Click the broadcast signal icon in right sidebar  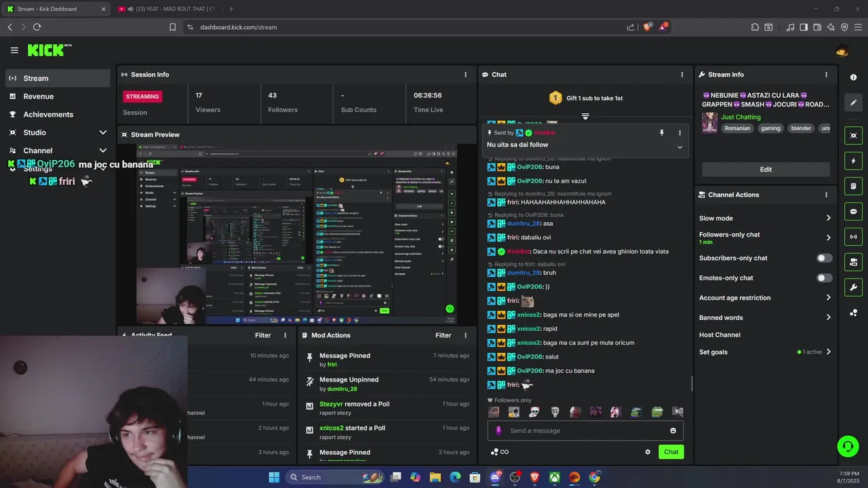[x=853, y=237]
